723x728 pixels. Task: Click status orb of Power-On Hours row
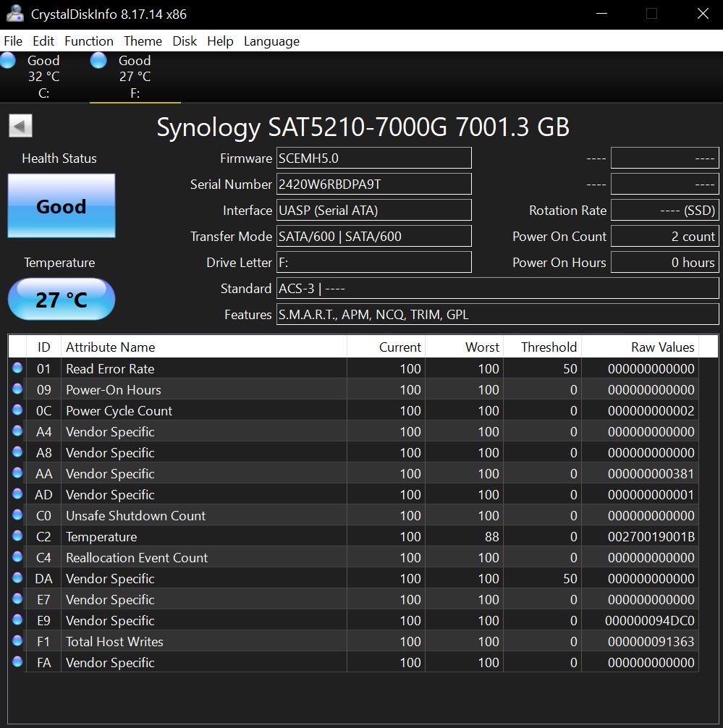pos(17,389)
